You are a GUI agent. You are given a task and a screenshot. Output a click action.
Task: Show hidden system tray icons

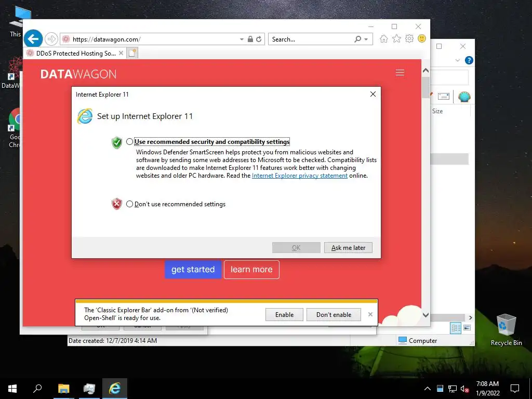pos(428,389)
